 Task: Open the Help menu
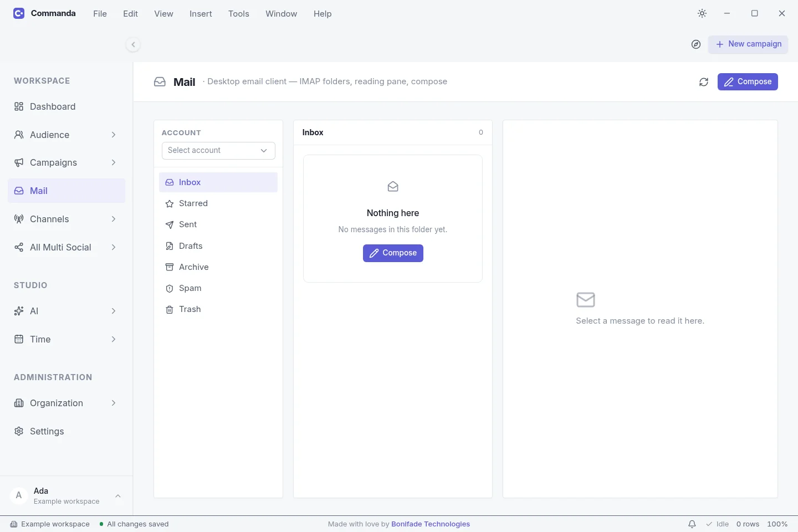point(323,14)
